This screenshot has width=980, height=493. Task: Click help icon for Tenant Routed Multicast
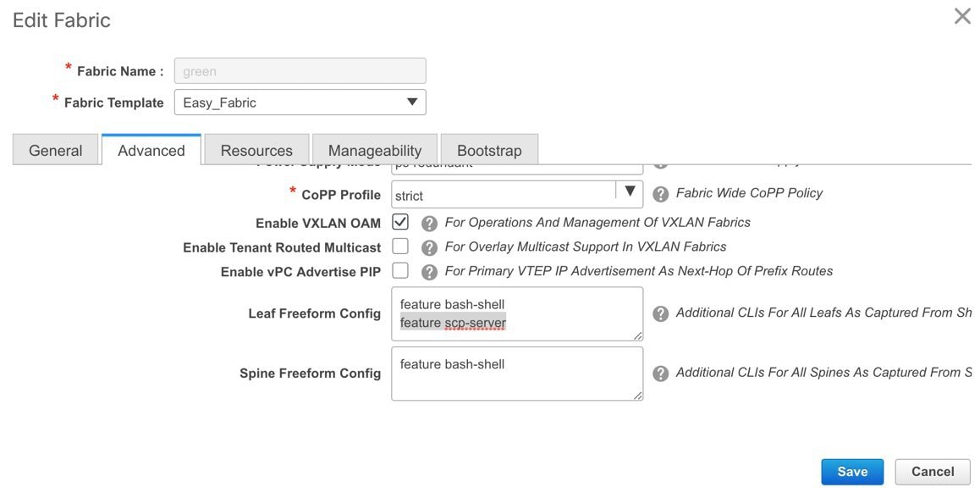pyautogui.click(x=429, y=247)
